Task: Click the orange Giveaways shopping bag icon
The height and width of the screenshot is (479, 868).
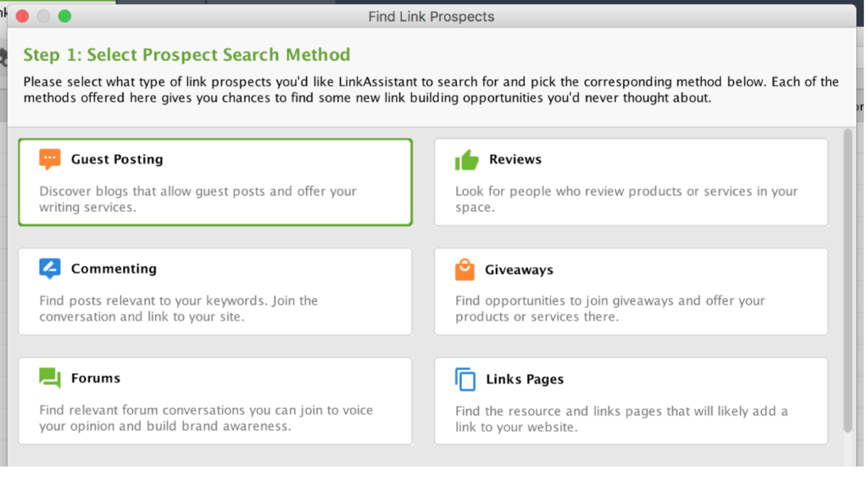Action: pos(465,270)
